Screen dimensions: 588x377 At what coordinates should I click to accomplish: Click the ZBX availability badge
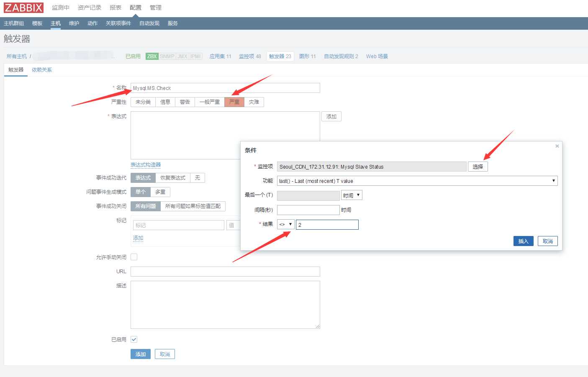point(152,56)
